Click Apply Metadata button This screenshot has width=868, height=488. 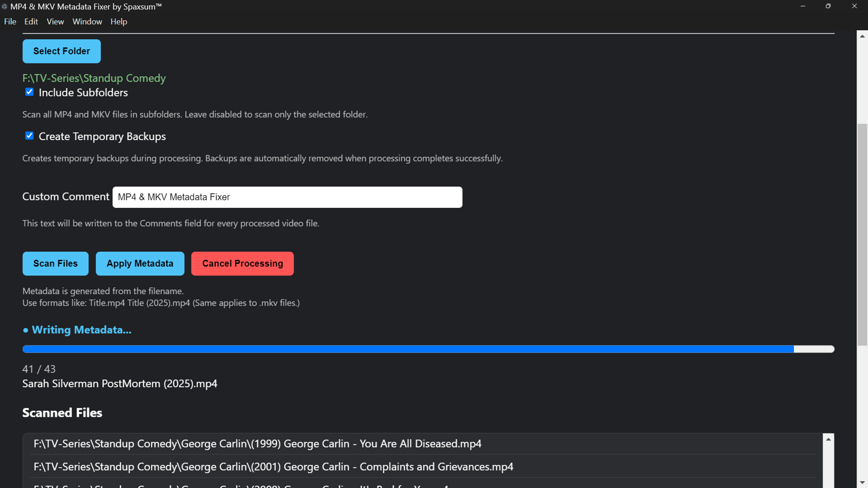140,263
